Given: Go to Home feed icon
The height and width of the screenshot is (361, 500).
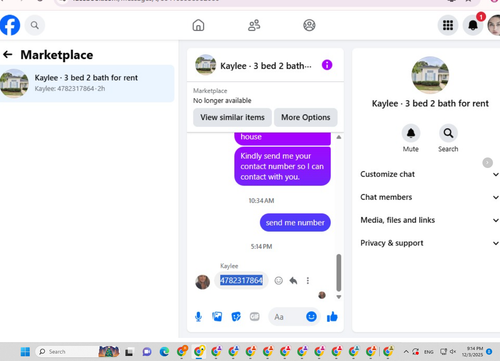Looking at the screenshot, I should point(198,25).
